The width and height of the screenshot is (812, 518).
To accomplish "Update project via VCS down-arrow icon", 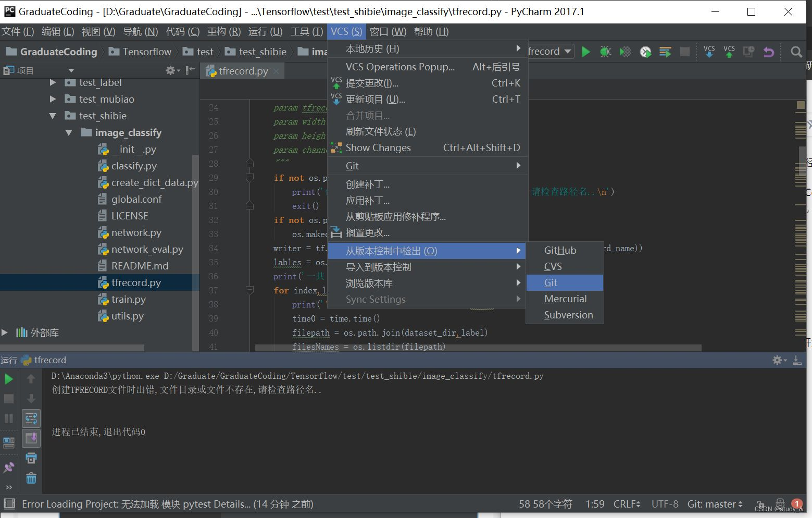I will coord(709,51).
